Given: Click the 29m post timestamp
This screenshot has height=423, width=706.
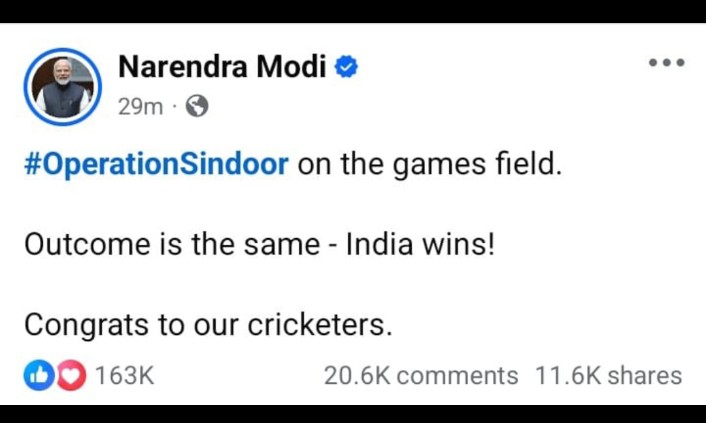Looking at the screenshot, I should coord(140,105).
